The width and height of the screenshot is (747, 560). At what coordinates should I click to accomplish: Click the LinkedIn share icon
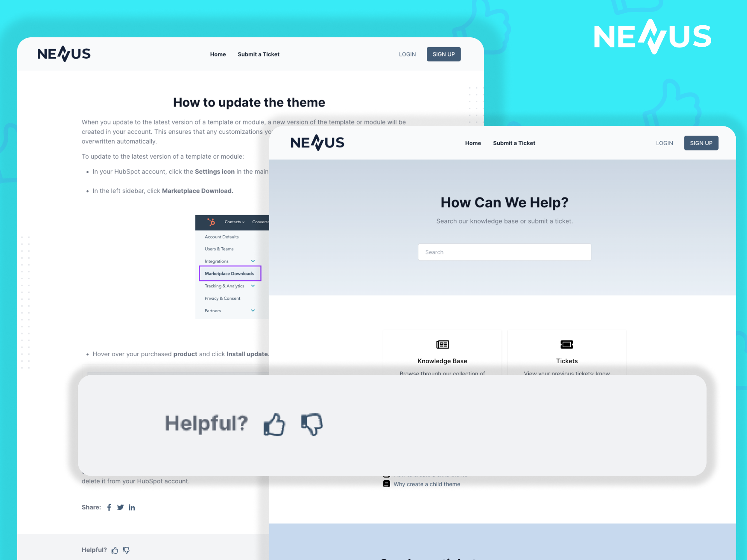coord(131,507)
